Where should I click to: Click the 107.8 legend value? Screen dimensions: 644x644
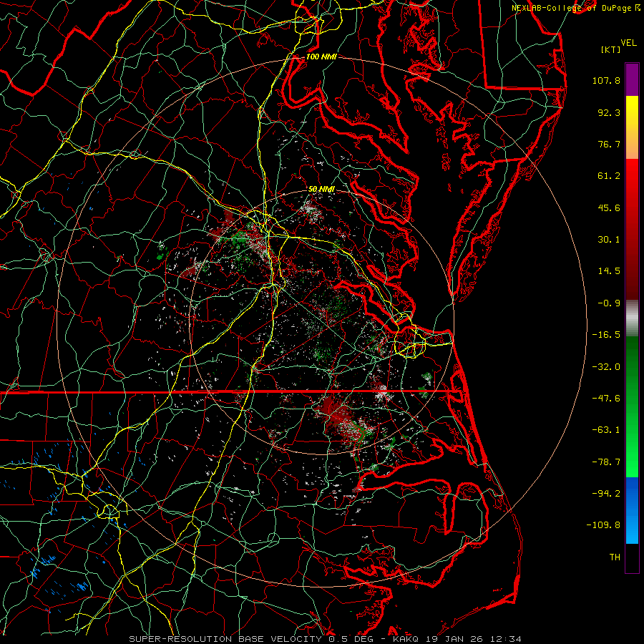pos(606,80)
